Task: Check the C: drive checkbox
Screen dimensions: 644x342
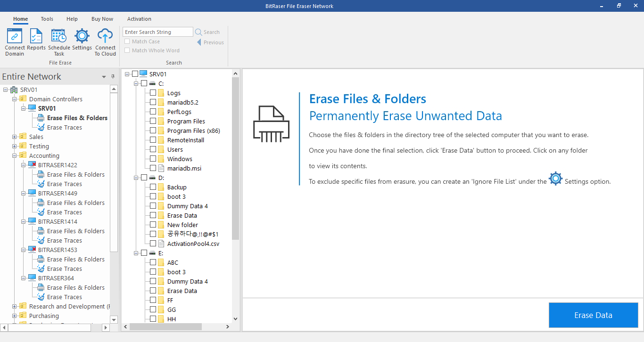Action: pyautogui.click(x=144, y=83)
